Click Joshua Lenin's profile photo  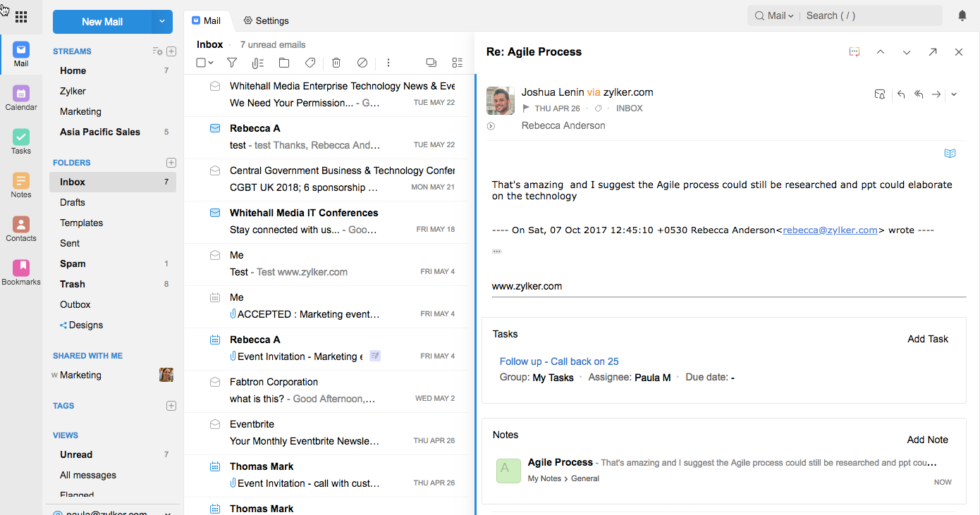click(x=501, y=101)
